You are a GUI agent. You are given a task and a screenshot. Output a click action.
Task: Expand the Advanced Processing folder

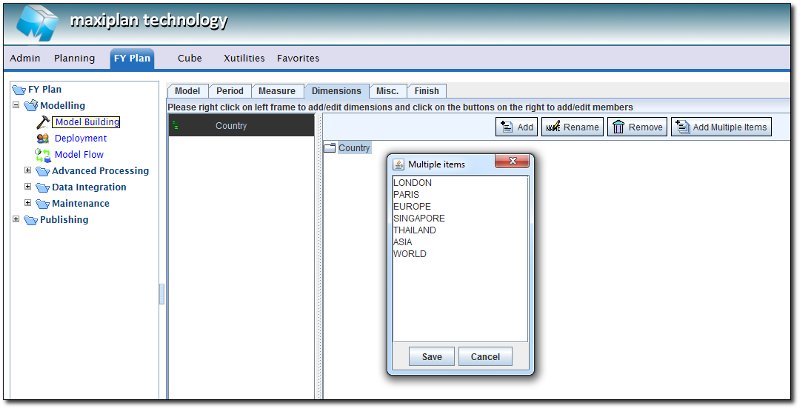click(28, 171)
